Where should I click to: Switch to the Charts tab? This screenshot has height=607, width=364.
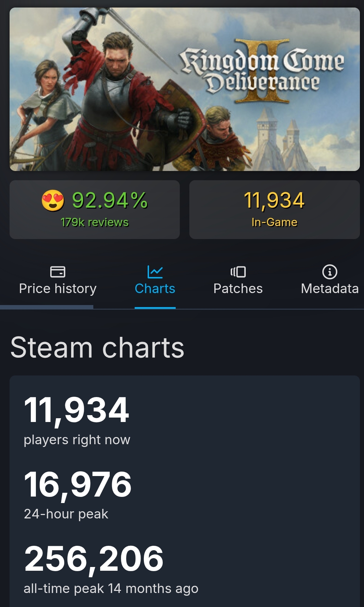click(155, 280)
